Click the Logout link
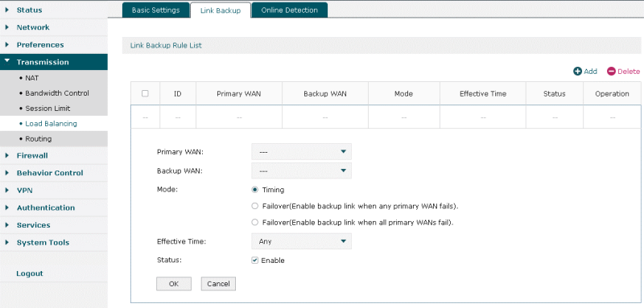The height and width of the screenshot is (308, 644). (x=30, y=273)
